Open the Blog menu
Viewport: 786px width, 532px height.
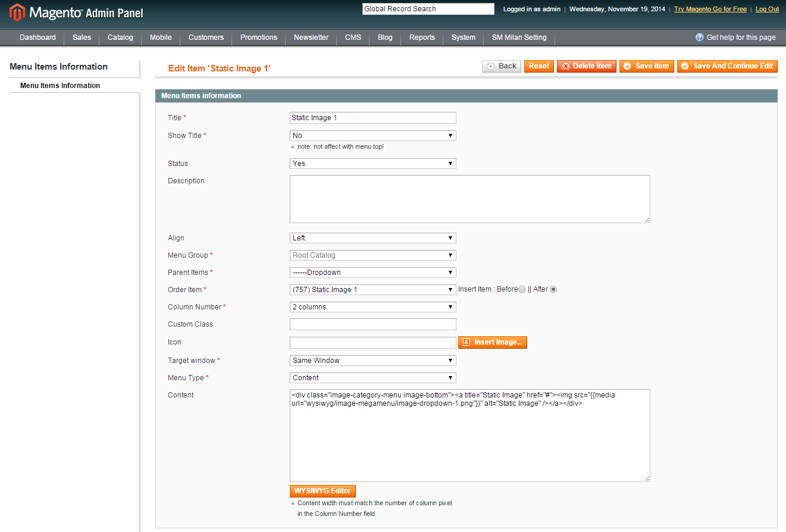[x=385, y=37]
